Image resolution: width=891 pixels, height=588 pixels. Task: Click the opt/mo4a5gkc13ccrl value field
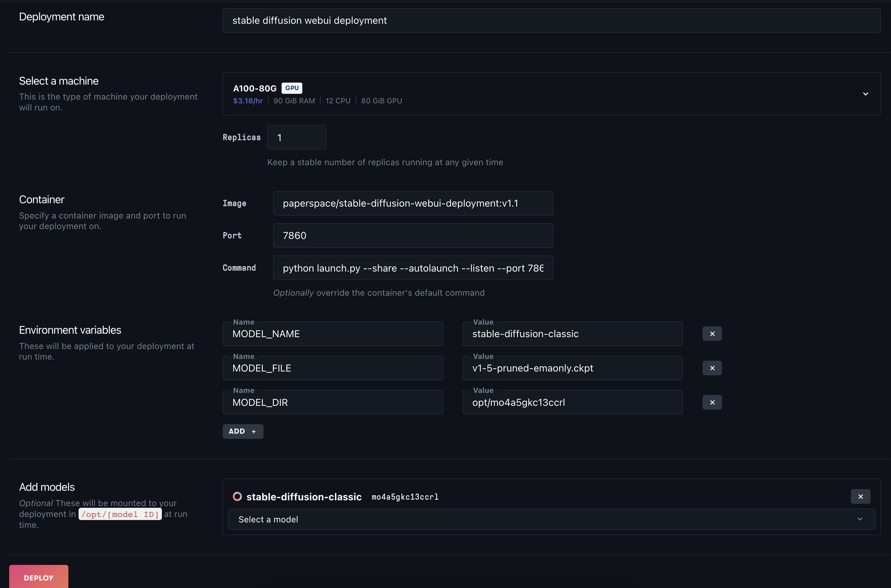(x=572, y=402)
